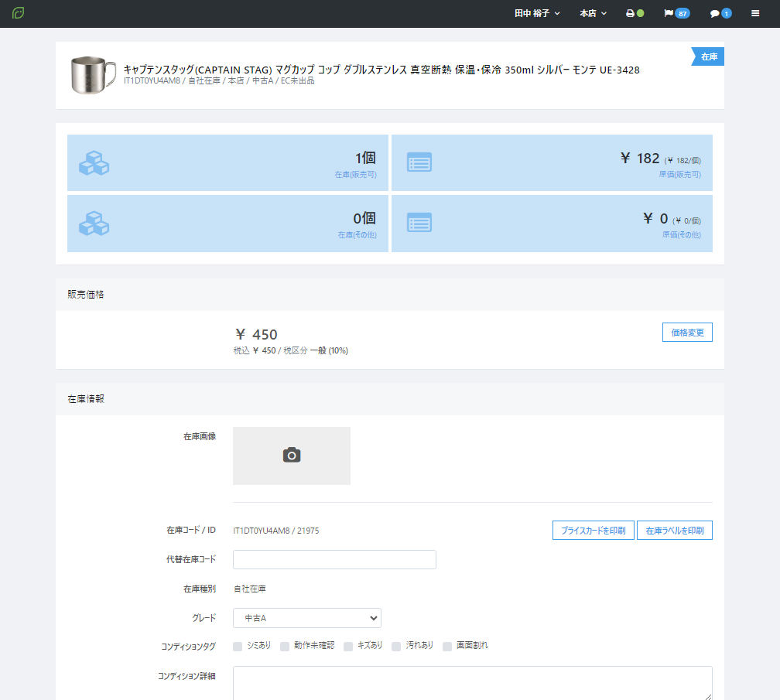Check the 動作未確認 condition tag
This screenshot has width=780, height=700.
point(285,647)
